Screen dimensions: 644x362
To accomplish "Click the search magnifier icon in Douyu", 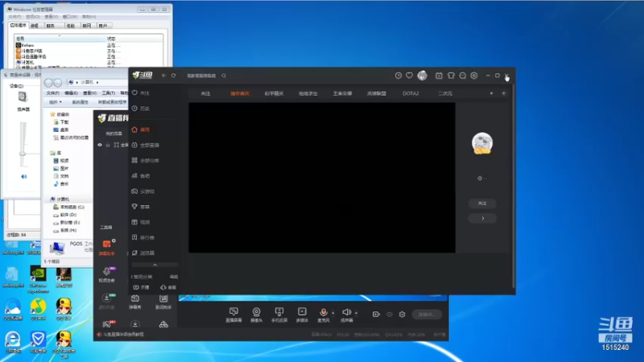I will click(224, 76).
